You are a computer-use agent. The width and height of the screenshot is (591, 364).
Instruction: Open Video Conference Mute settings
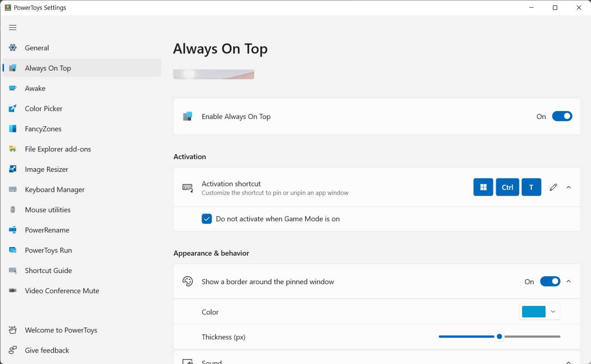[82, 291]
